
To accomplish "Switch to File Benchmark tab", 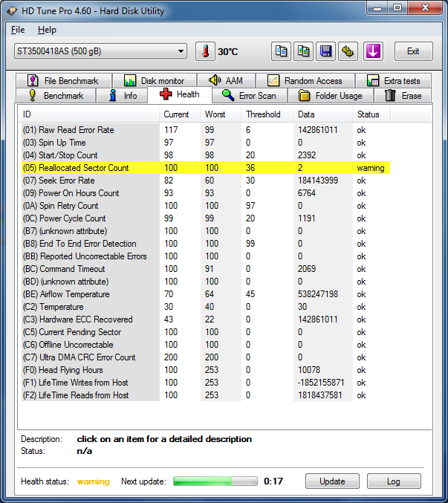I will pos(64,80).
